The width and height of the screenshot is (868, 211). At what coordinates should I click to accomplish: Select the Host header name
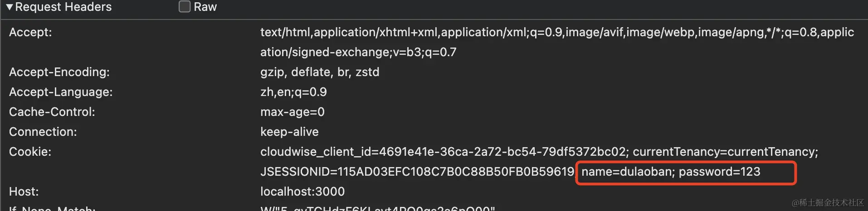[x=24, y=192]
